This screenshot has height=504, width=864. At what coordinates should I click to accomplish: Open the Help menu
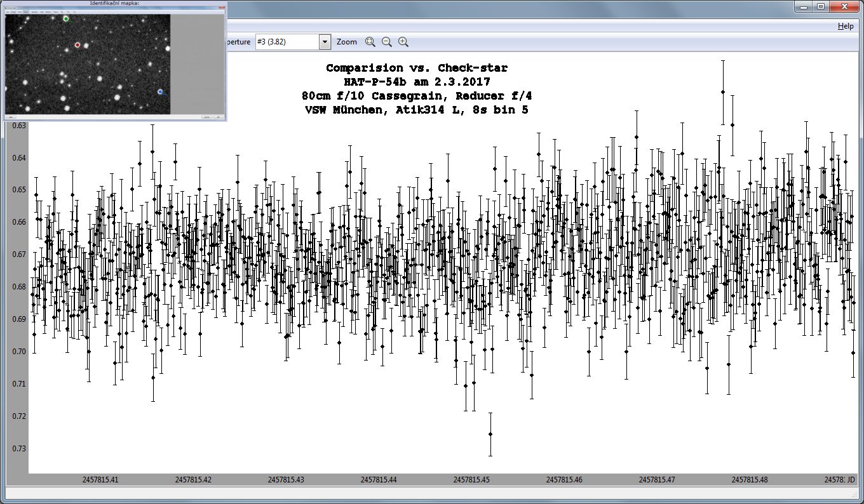pos(845,26)
